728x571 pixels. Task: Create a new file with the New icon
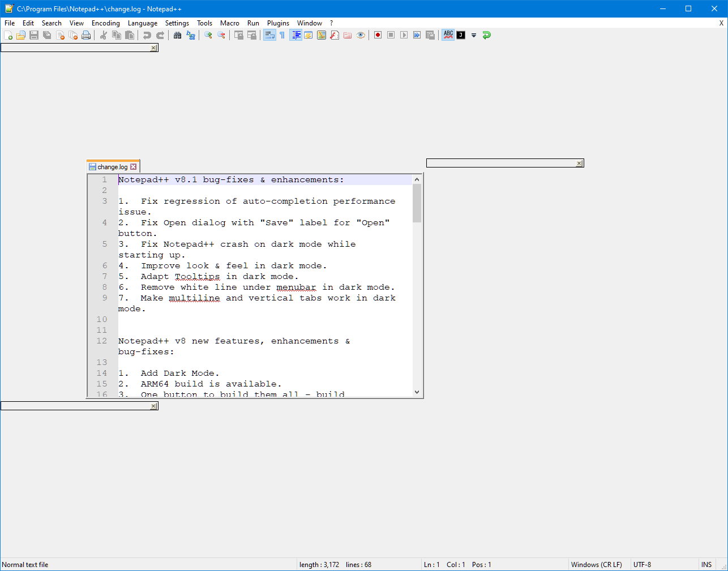pos(8,35)
